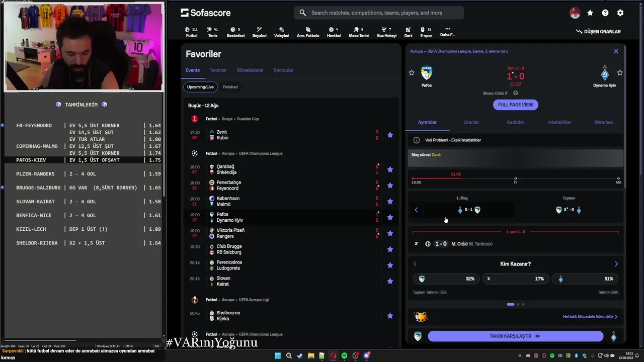644x362 pixels.
Task: Click TAKIM KARŞILAŞTIR button
Action: click(516, 336)
